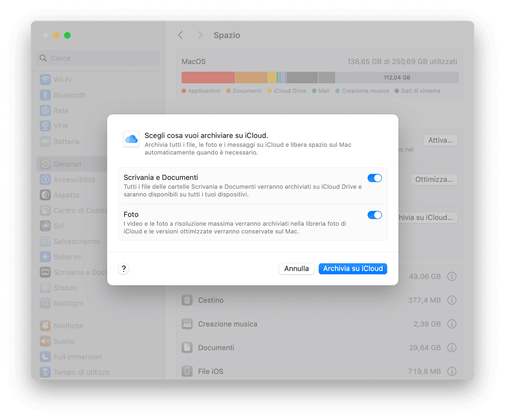Click the Spazio page title

[227, 35]
